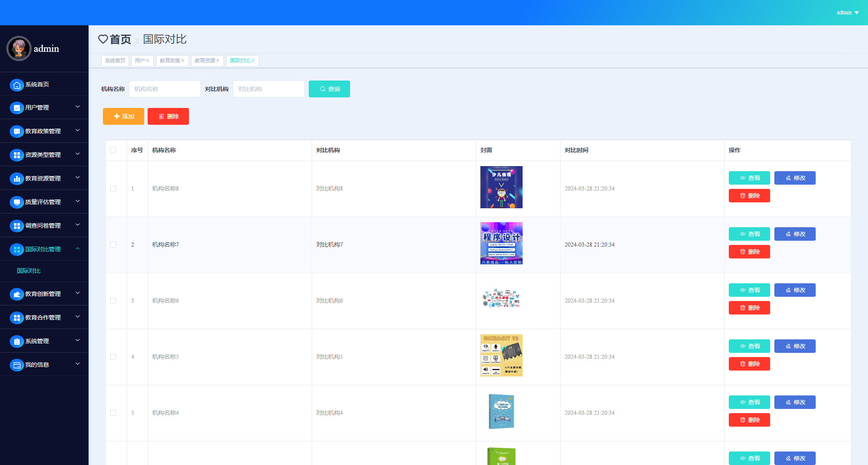This screenshot has height=465, width=868.
Task: Click the 查询 search button
Action: [329, 89]
